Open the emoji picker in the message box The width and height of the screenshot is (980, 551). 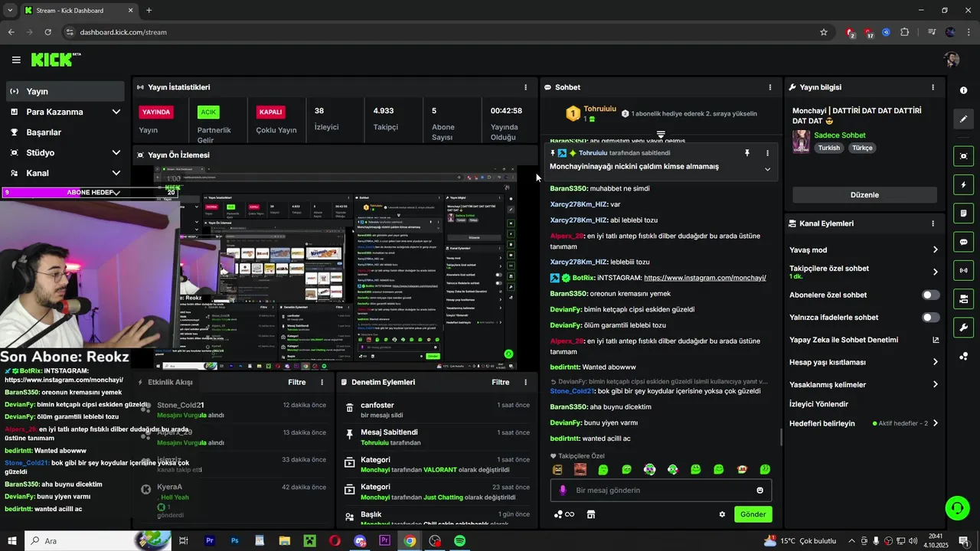[759, 491]
